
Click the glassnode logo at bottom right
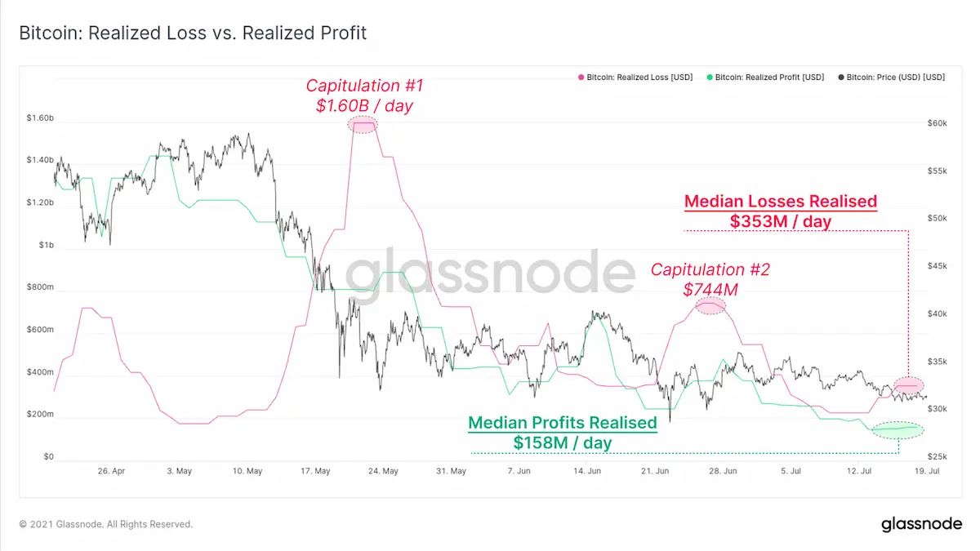(921, 524)
